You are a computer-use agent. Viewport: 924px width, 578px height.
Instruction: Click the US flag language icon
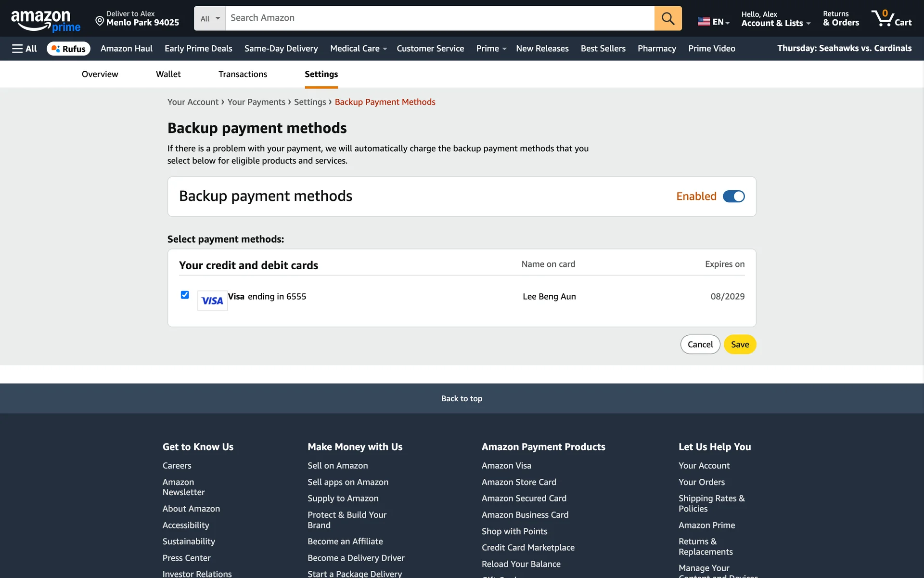[704, 22]
